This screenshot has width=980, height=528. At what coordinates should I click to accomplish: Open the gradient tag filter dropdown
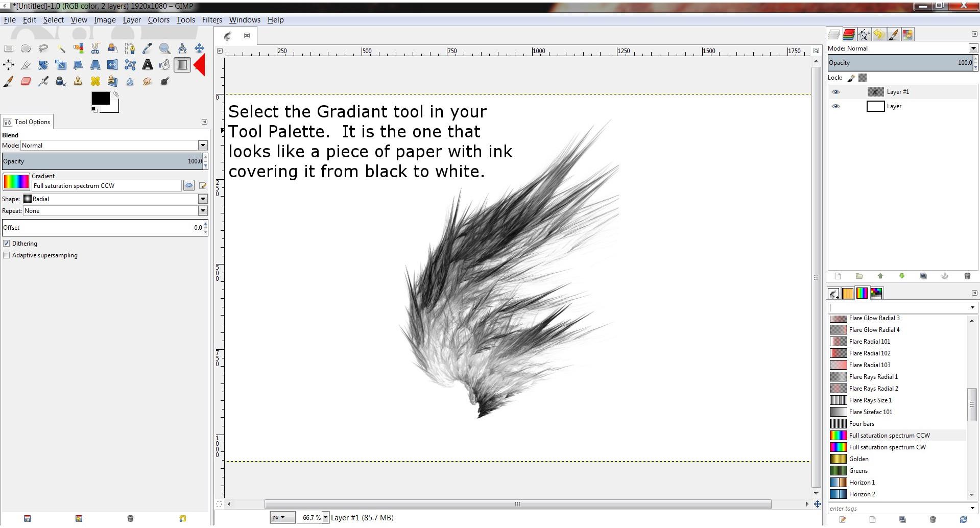972,307
